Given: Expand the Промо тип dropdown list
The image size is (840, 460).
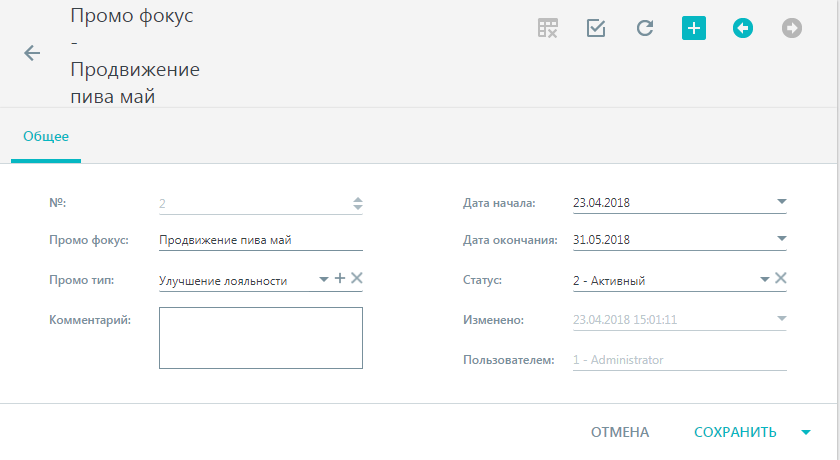Looking at the screenshot, I should (x=324, y=280).
